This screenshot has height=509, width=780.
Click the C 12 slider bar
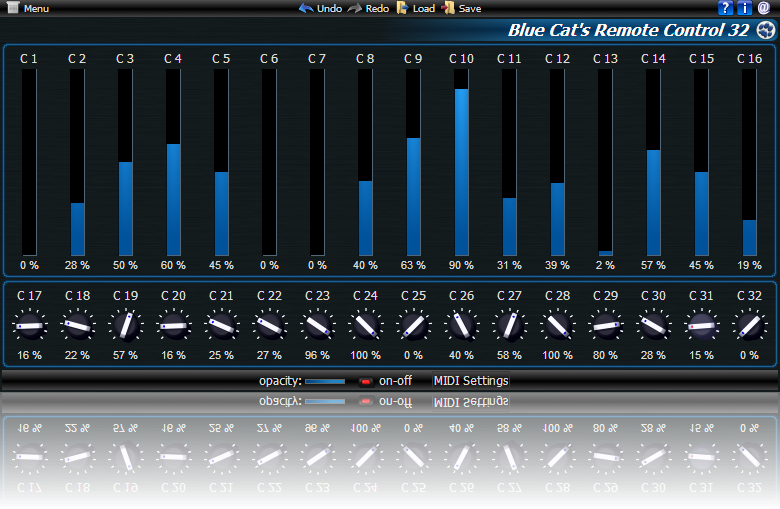click(557, 162)
